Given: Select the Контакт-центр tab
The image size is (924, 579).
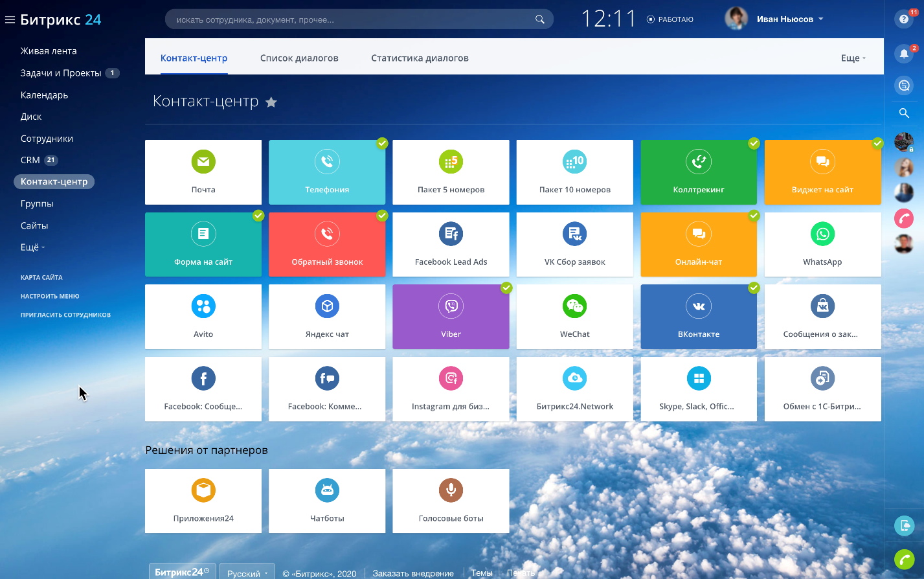Looking at the screenshot, I should pos(194,58).
